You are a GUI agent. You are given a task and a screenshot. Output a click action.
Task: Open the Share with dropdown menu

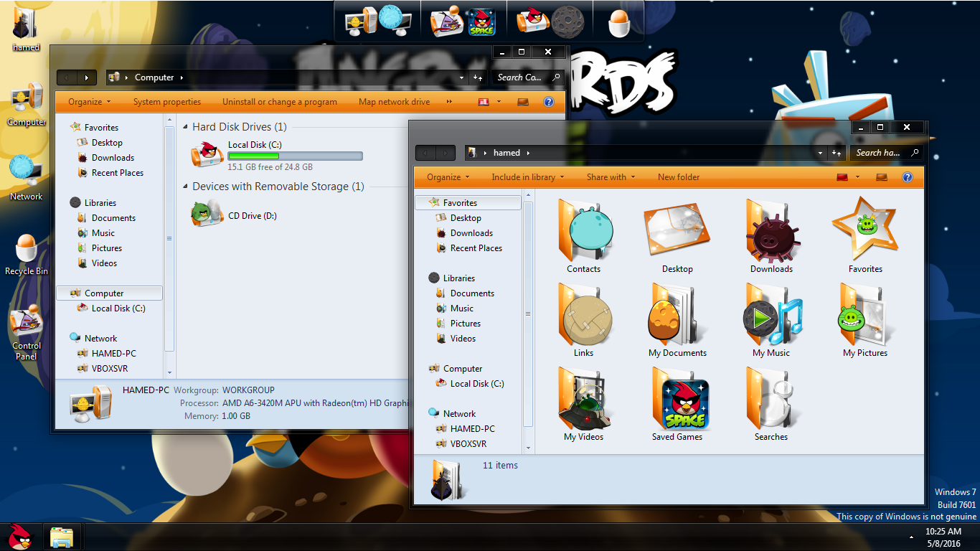611,177
